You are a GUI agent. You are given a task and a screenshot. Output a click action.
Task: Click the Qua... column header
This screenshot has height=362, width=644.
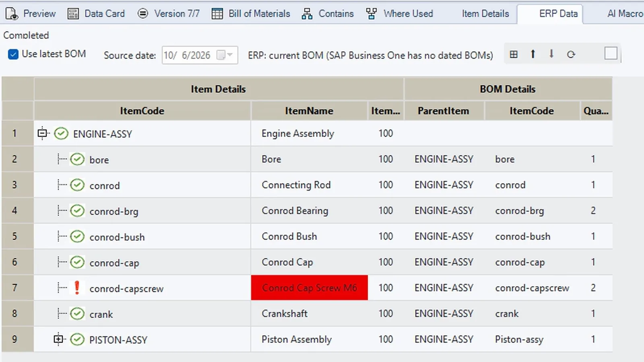(596, 111)
